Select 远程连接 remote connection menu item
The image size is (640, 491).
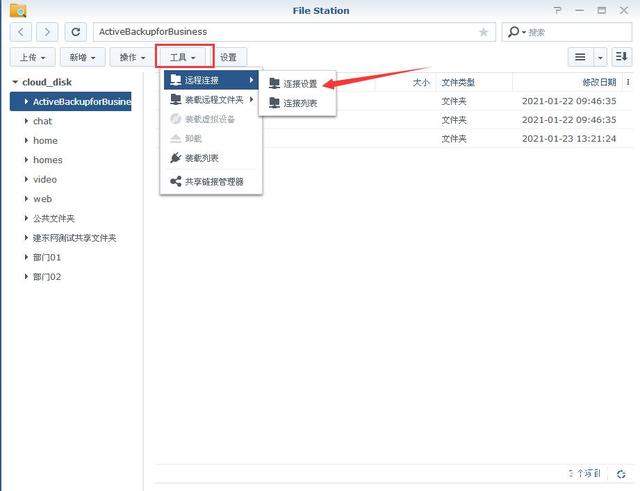211,80
